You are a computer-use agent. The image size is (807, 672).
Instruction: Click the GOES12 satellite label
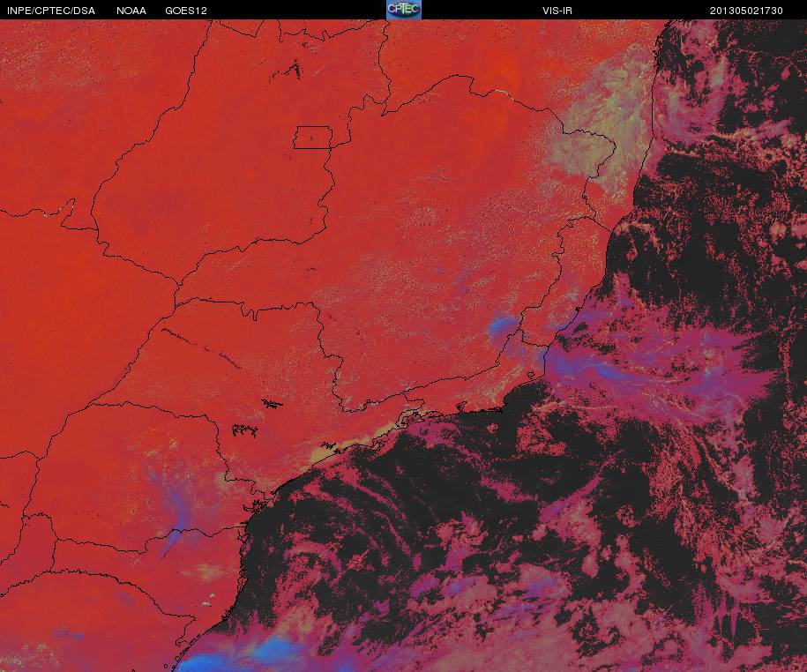click(x=186, y=11)
